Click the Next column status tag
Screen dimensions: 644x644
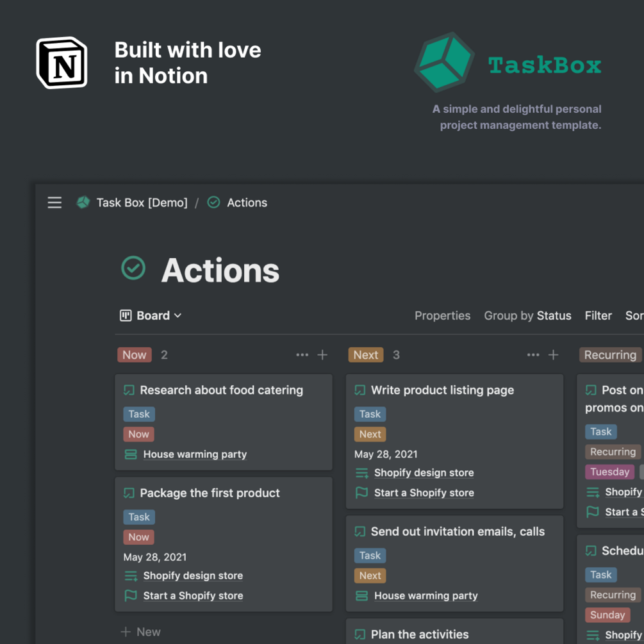(x=366, y=355)
